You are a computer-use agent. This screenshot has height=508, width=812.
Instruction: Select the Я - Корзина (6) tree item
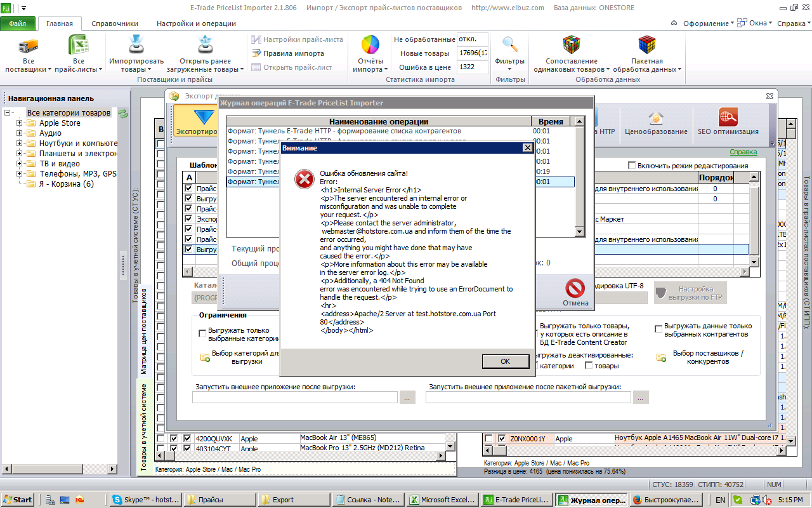click(67, 184)
